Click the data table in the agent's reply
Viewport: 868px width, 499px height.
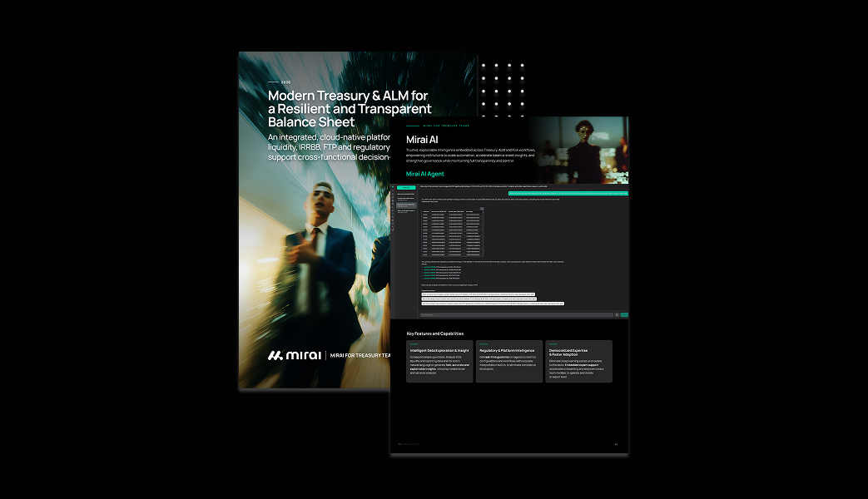click(x=452, y=233)
